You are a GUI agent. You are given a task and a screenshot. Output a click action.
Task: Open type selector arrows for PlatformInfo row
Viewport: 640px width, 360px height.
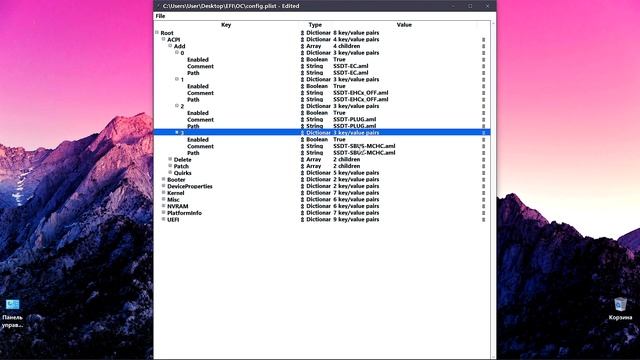coord(302,213)
